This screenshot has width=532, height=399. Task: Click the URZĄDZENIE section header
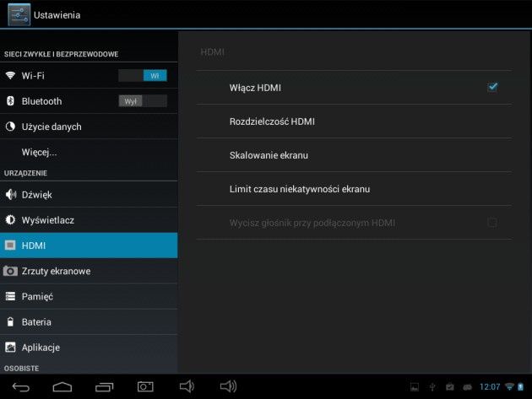25,173
